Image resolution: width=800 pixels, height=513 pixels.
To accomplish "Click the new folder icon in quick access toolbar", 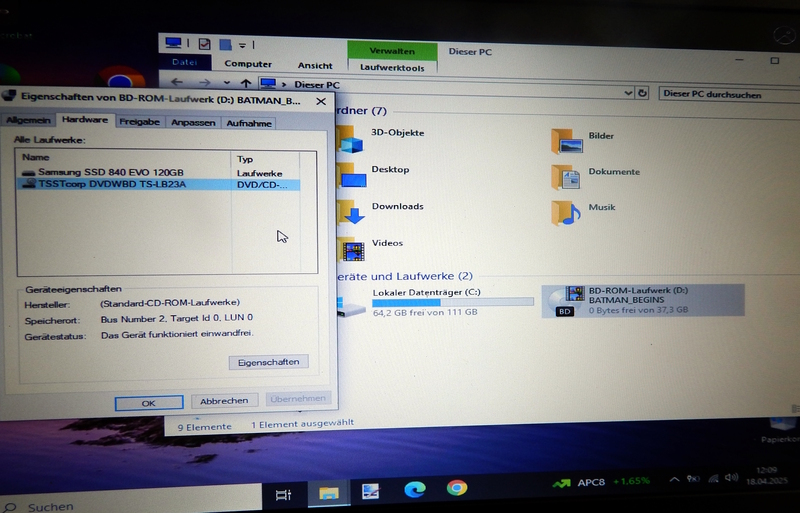I will [225, 44].
